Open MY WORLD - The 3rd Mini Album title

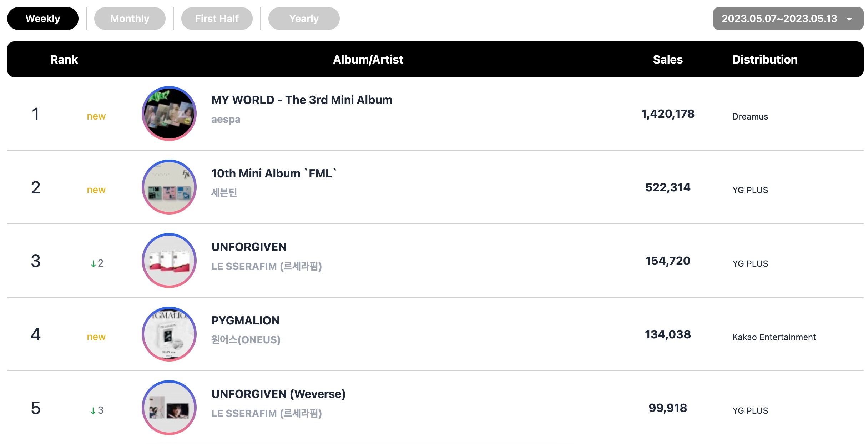coord(302,100)
